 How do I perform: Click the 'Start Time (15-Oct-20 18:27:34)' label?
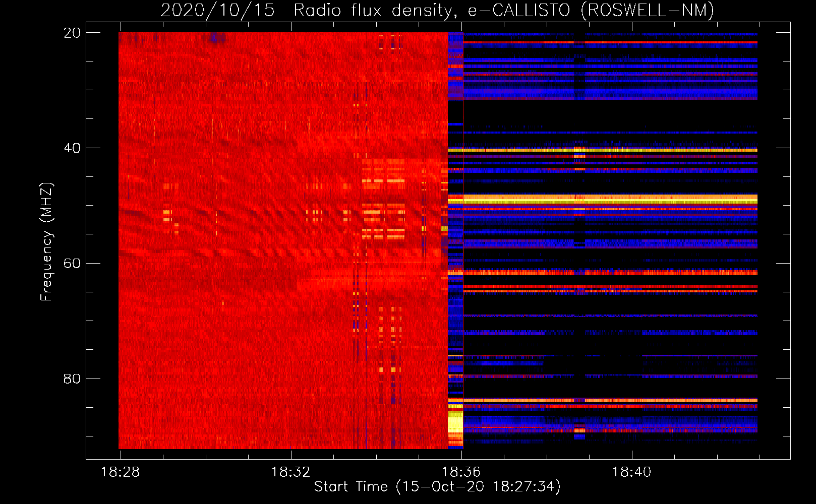[437, 487]
